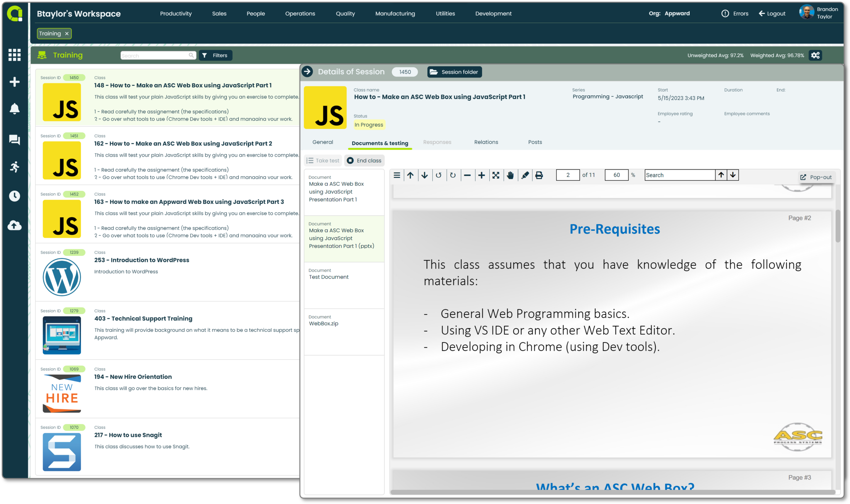Screen dimensions: 850x504
Task: Fit document to full screen icon
Action: [496, 175]
